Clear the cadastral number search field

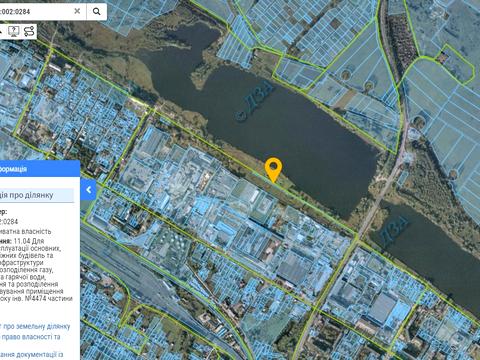[x=77, y=11]
